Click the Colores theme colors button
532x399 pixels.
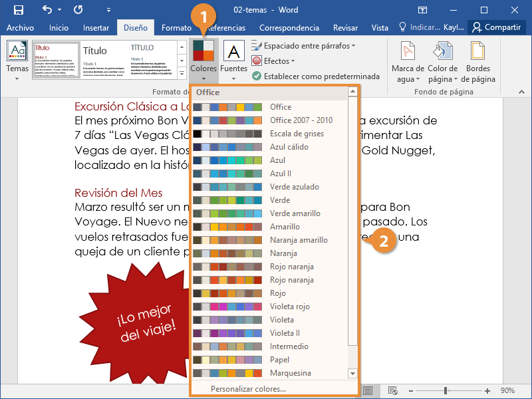(203, 61)
